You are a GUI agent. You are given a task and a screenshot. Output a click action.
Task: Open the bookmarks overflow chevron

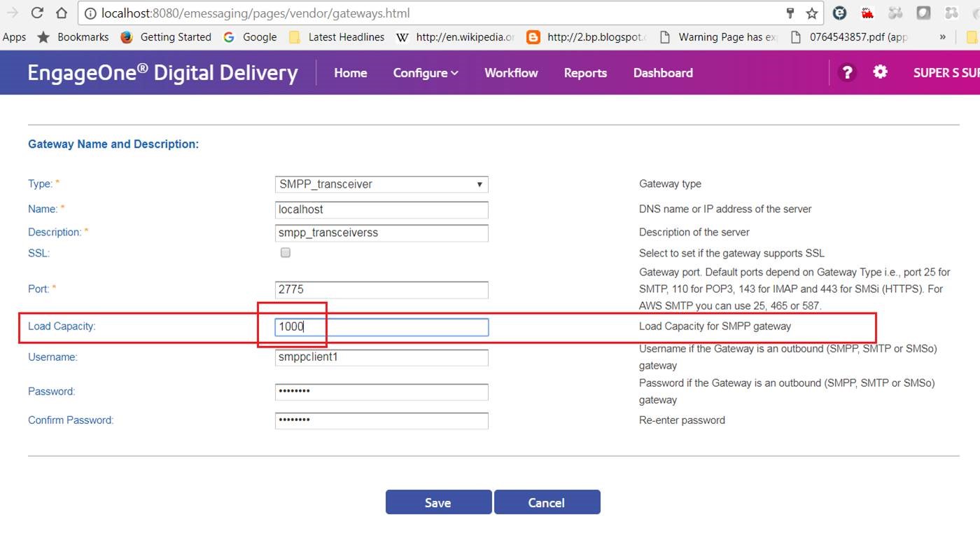coord(942,36)
